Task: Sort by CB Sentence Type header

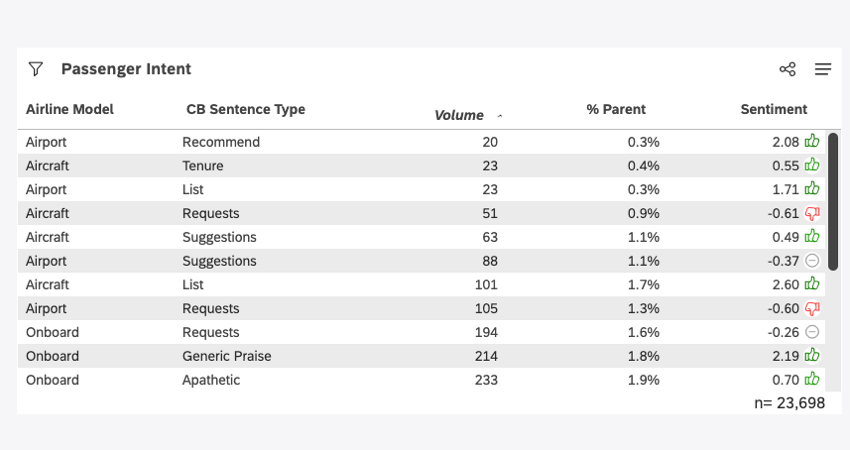Action: [245, 109]
